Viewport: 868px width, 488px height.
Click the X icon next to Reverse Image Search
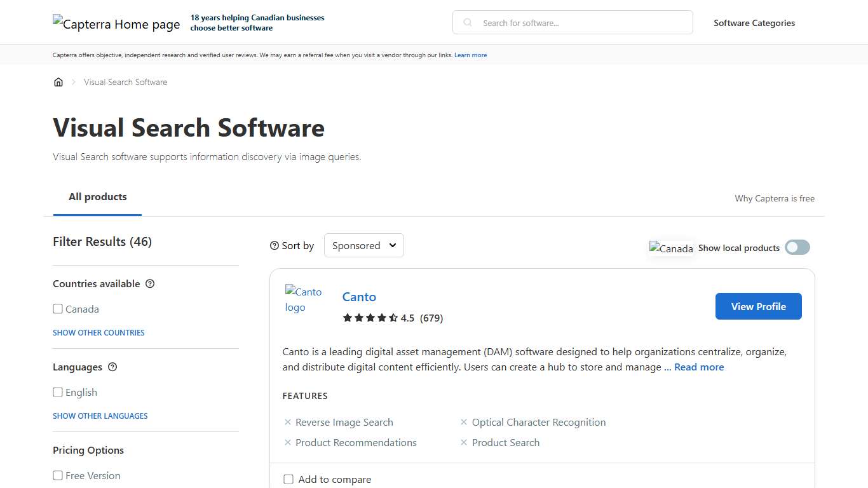(288, 422)
